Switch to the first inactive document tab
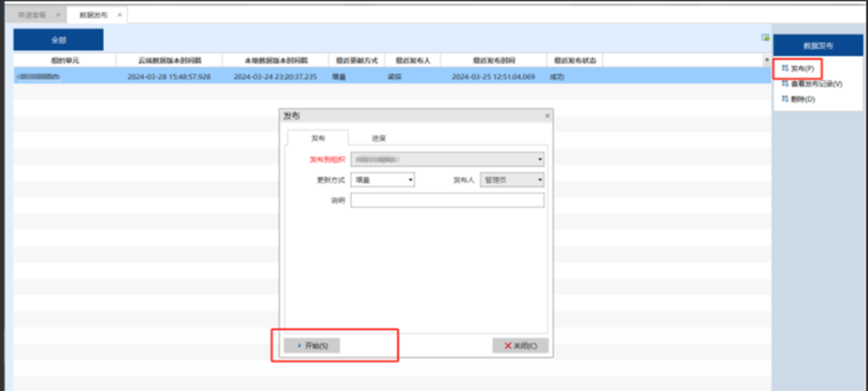868x391 pixels. coord(32,14)
